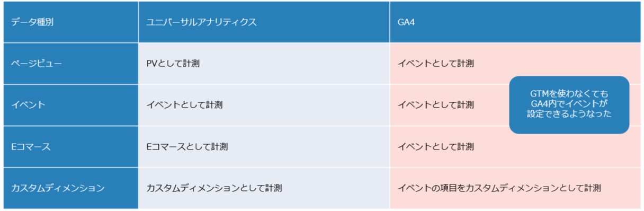The height and width of the screenshot is (211, 644).
Task: Click the GA4内でイベントが callout line
Action: coord(569,104)
